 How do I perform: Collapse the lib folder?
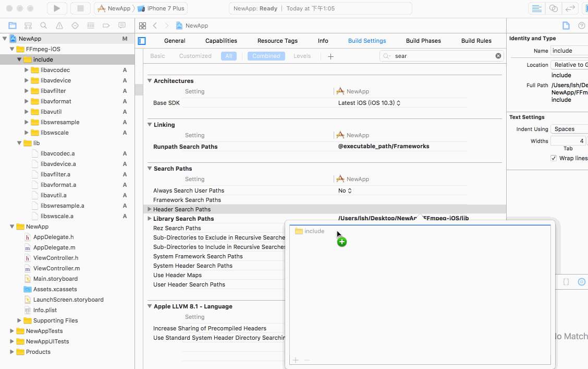(19, 143)
